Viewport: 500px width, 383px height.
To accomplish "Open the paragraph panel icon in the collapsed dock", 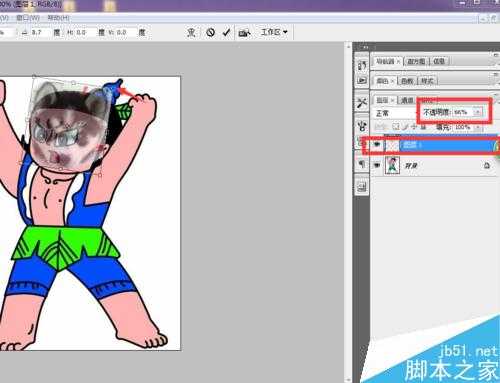I will (362, 164).
